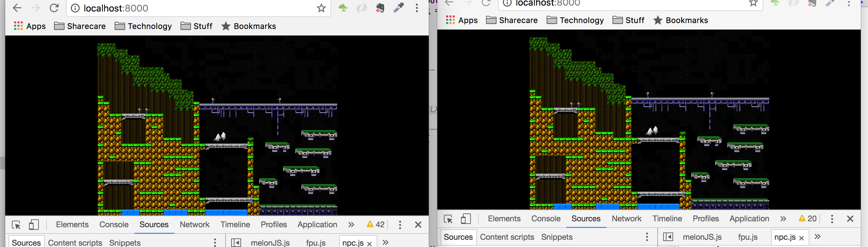Open Evernote extension in left window
Viewport: 868px width, 247px height.
pyautogui.click(x=380, y=8)
